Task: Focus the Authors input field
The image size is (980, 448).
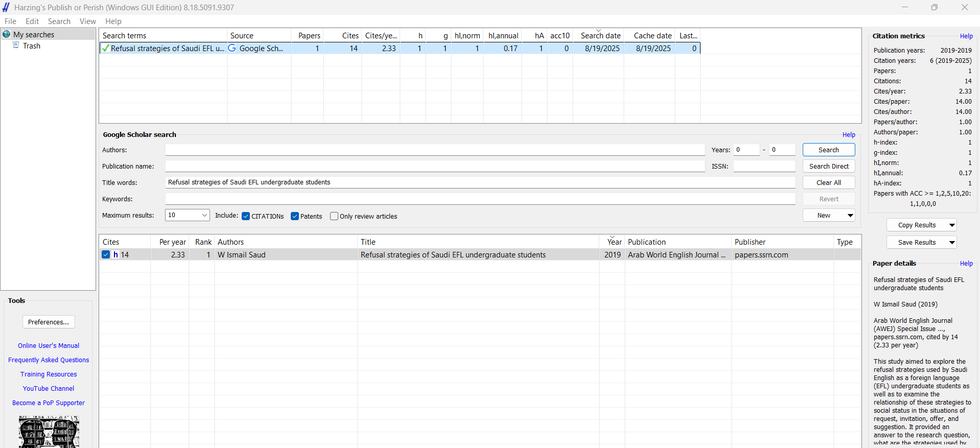Action: [x=435, y=150]
